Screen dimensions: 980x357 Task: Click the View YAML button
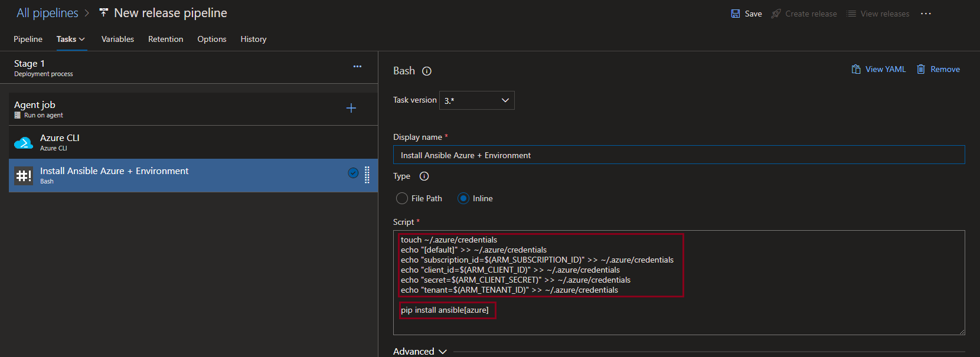coord(878,70)
